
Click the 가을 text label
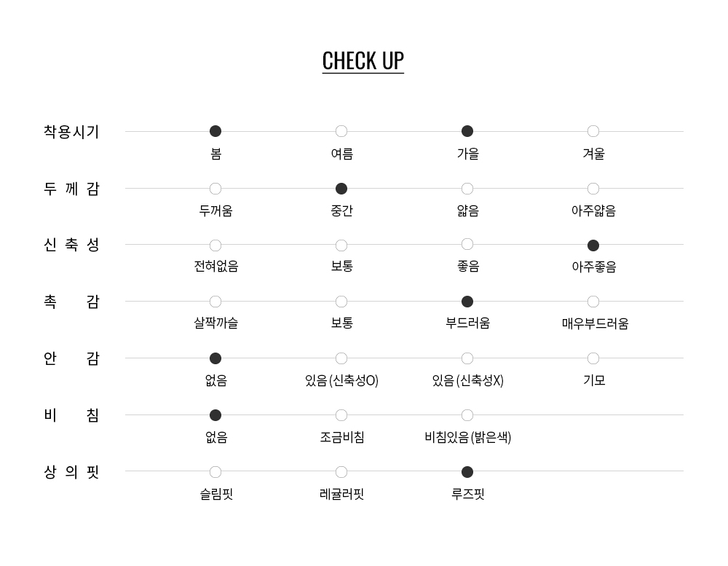point(467,154)
